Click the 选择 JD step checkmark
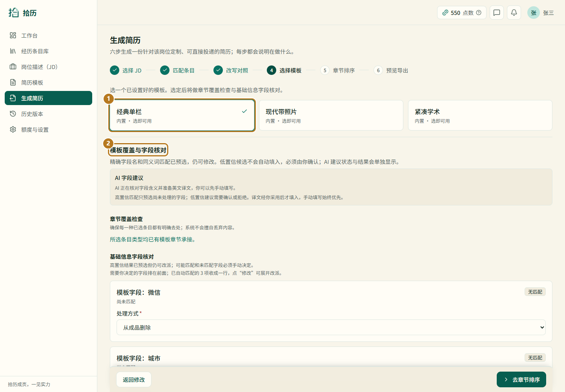Screen dimensions: 565x392 pos(115,70)
